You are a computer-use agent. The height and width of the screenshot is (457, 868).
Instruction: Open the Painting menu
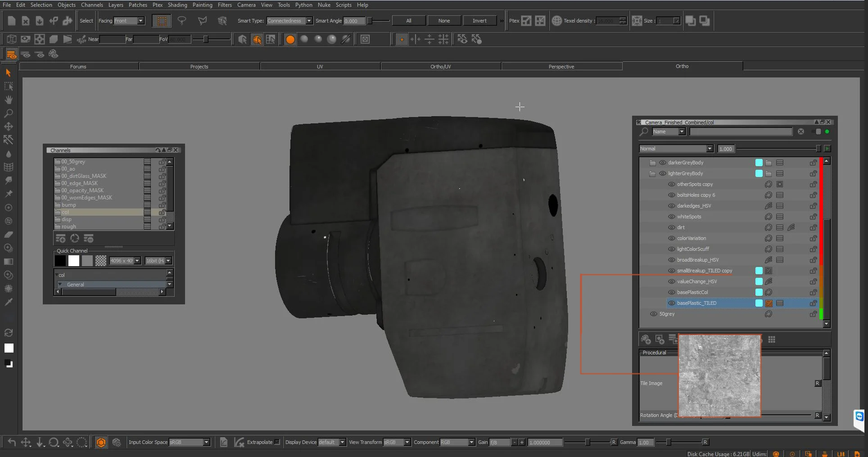click(202, 5)
